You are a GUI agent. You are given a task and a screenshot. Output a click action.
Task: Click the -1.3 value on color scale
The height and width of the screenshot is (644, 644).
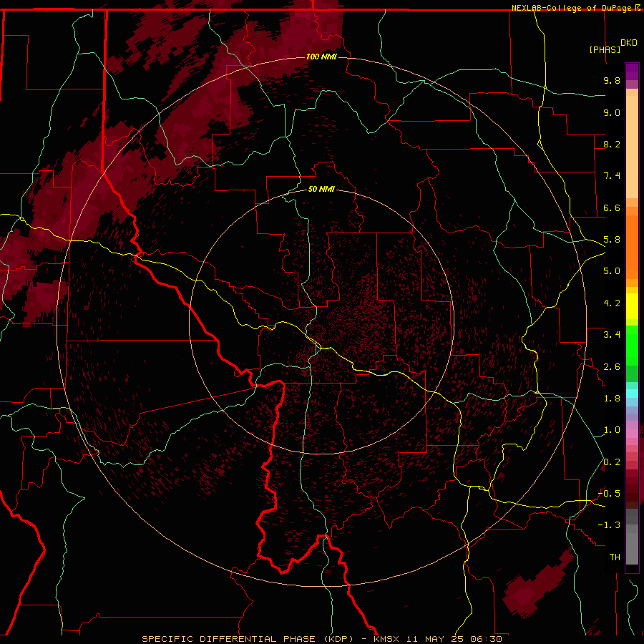pos(609,525)
